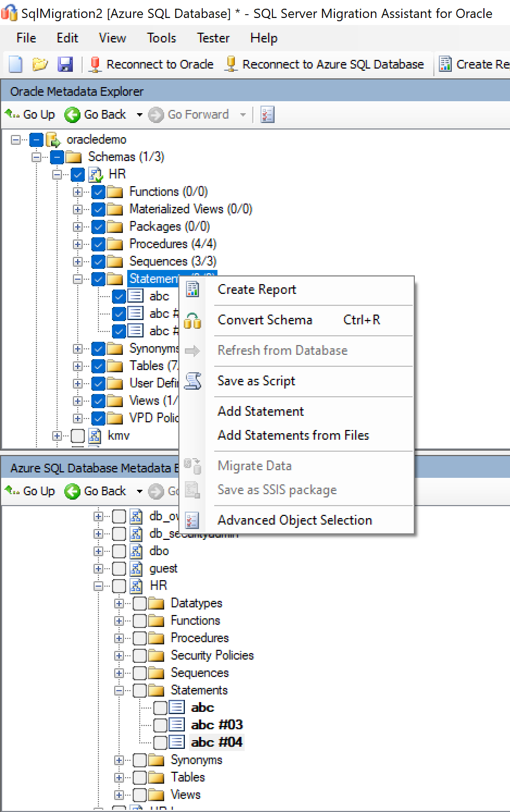Select the abc #04 statement in Azure explorer
The height and width of the screenshot is (812, 510).
[216, 742]
